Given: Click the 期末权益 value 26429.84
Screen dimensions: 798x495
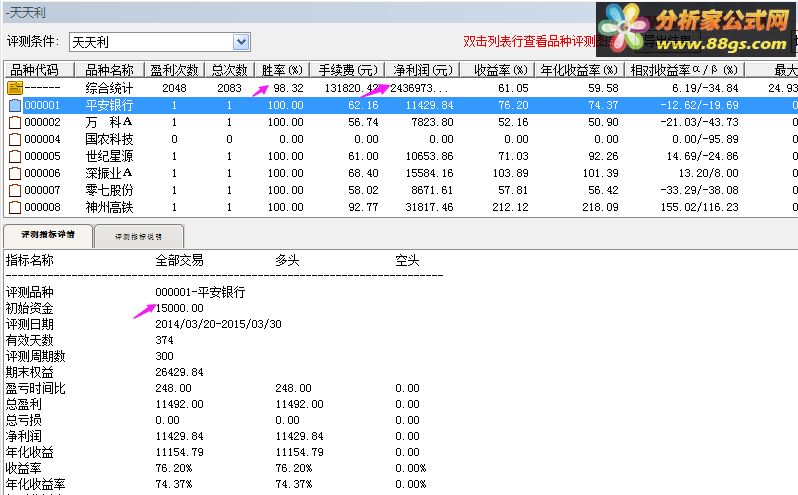Looking at the screenshot, I should (x=180, y=372).
